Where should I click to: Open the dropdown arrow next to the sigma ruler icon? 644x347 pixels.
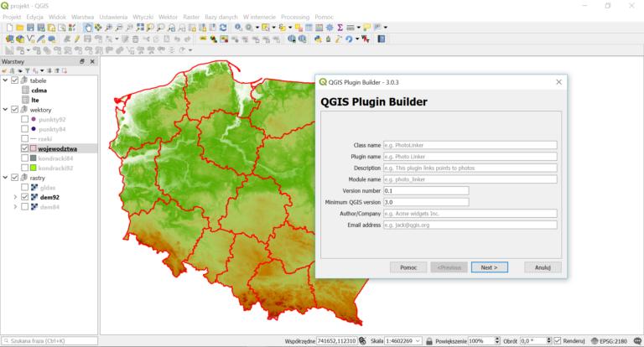coord(359,28)
